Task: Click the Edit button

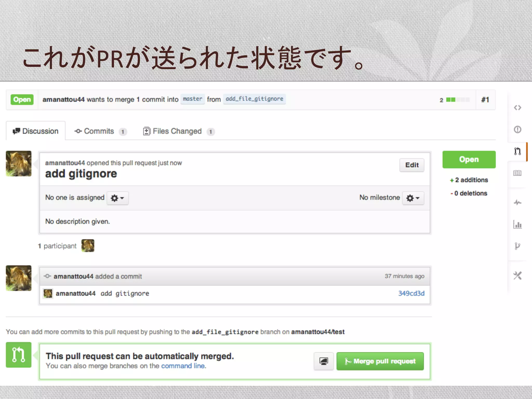Action: pos(412,165)
